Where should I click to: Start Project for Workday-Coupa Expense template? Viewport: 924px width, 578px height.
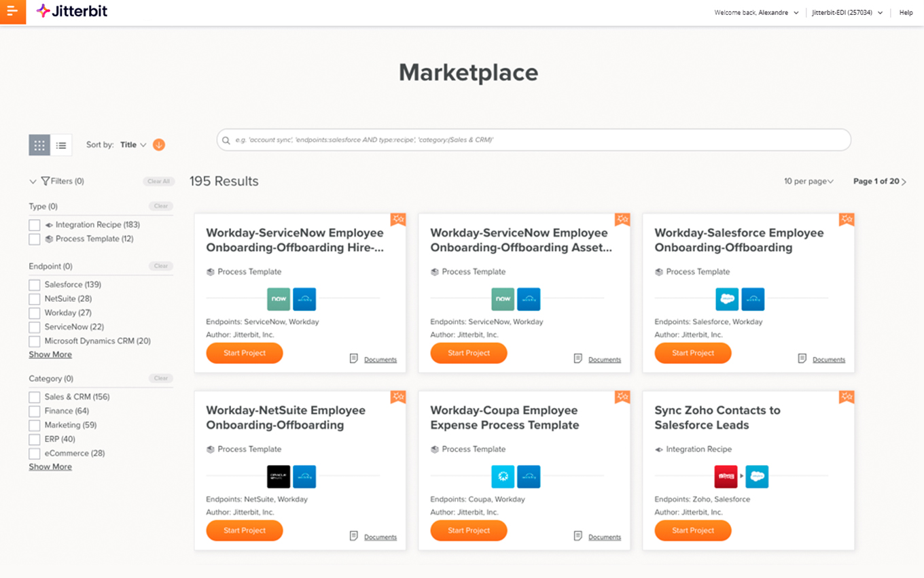[x=469, y=530]
